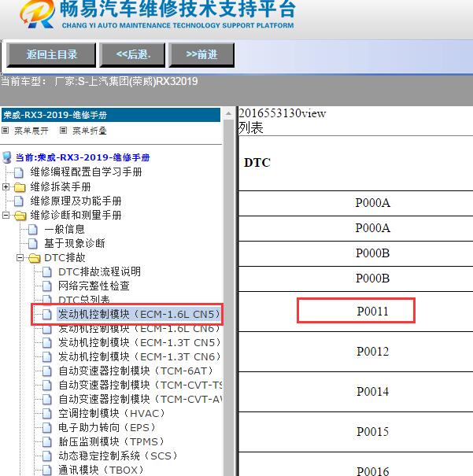Open DTC排故流程说明 tree item
The height and width of the screenshot is (476, 473).
click(x=100, y=271)
